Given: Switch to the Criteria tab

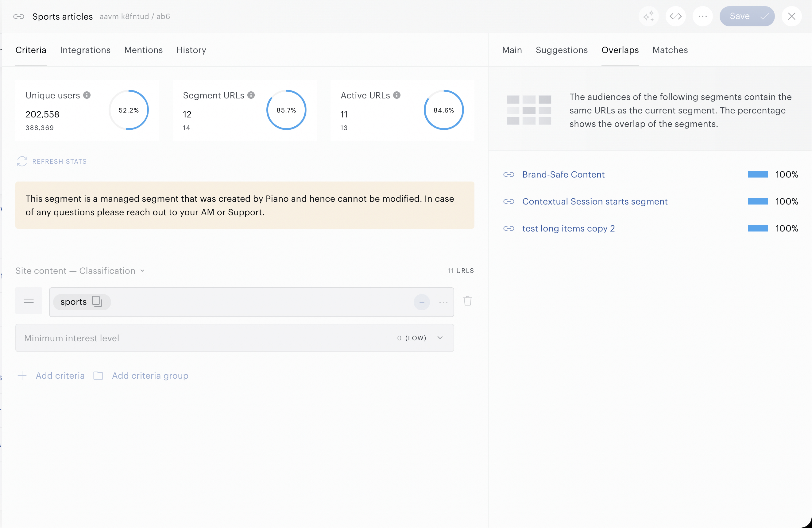Looking at the screenshot, I should (x=31, y=50).
